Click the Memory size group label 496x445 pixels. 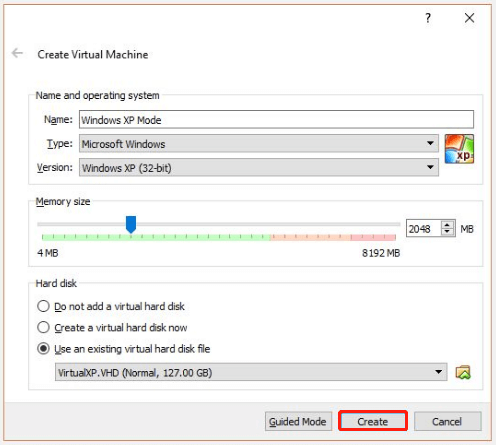[63, 201]
